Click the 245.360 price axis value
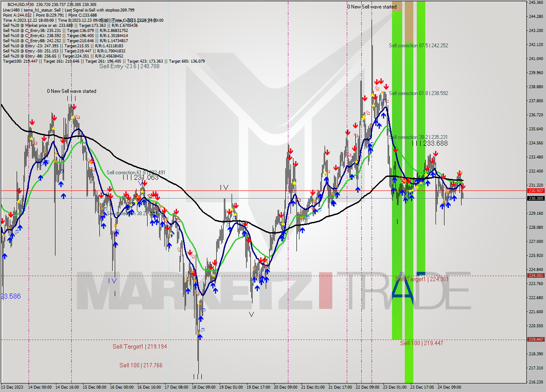 536,3
